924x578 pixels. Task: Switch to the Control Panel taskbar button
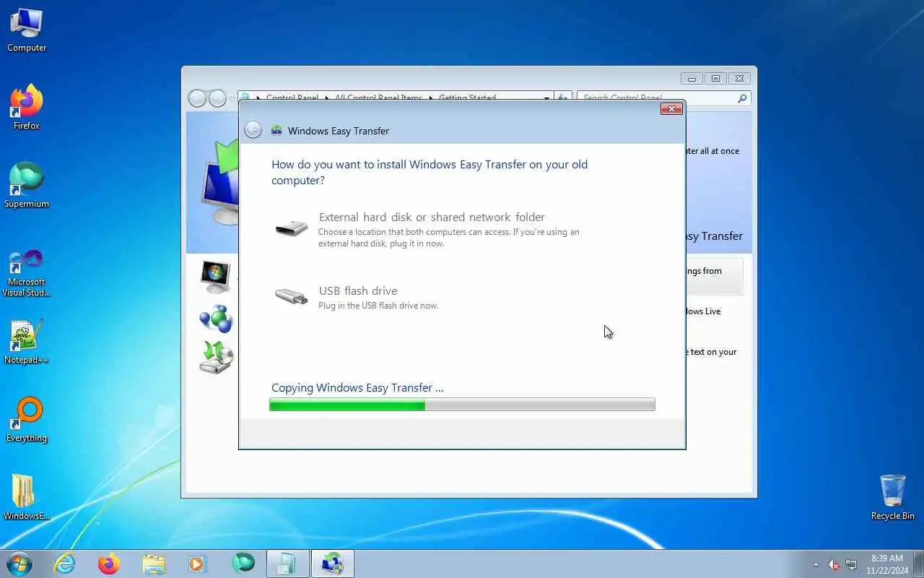(x=288, y=564)
